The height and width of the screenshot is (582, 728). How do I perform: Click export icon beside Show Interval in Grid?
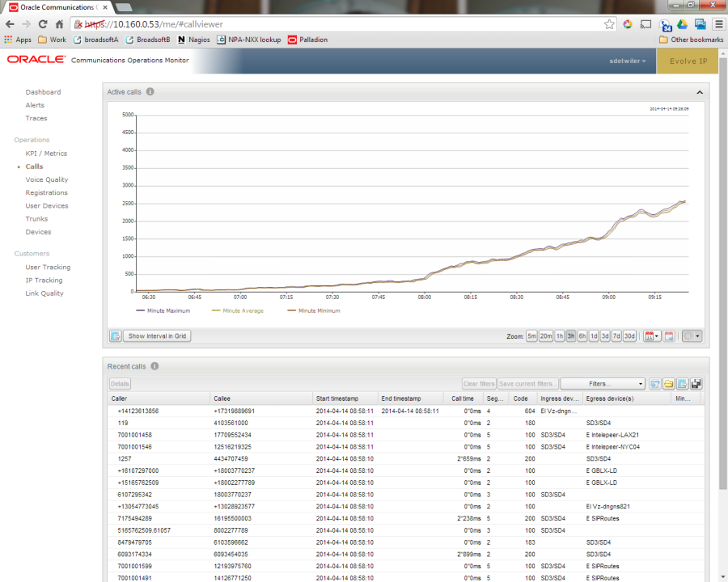point(115,335)
